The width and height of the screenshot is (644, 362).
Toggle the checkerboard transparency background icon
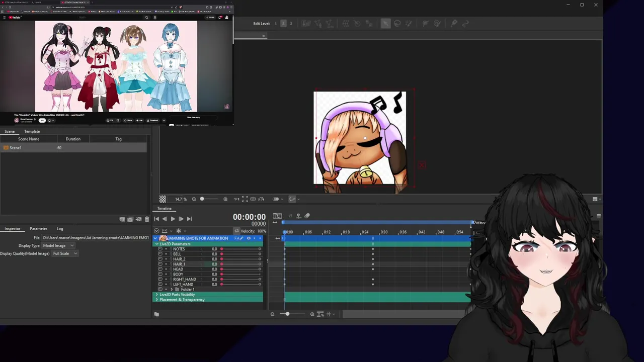click(163, 199)
